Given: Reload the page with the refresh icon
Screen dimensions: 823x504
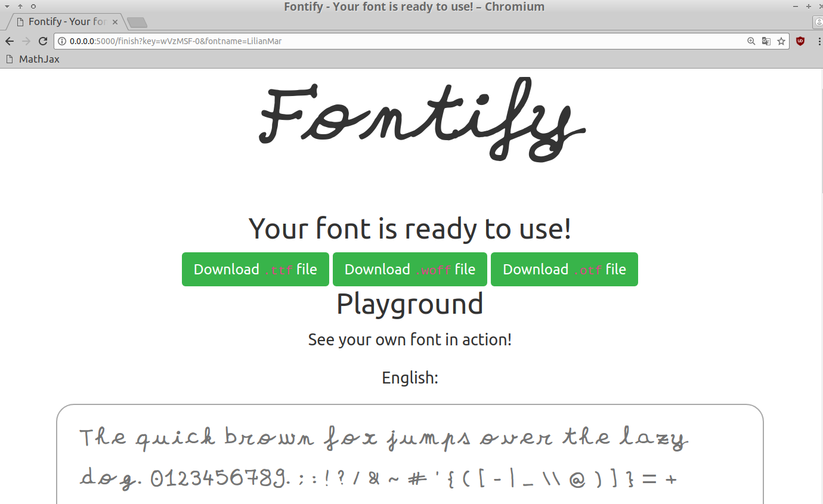Looking at the screenshot, I should 43,41.
